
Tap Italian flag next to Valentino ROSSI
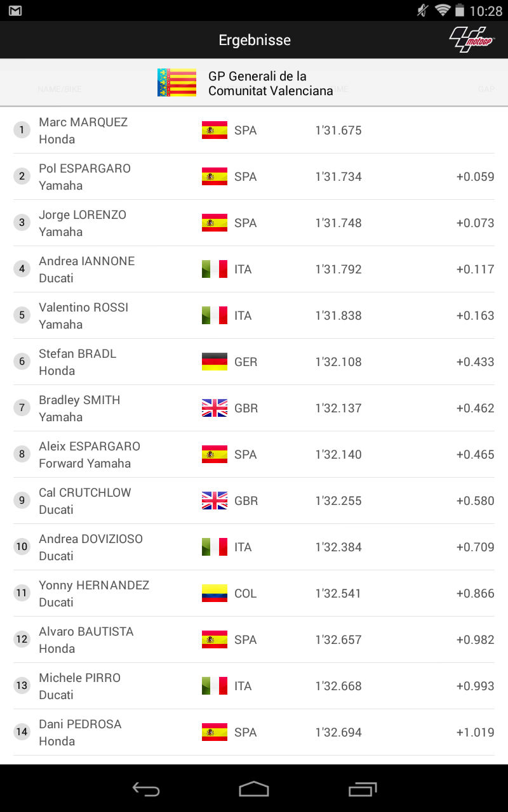pyautogui.click(x=215, y=315)
